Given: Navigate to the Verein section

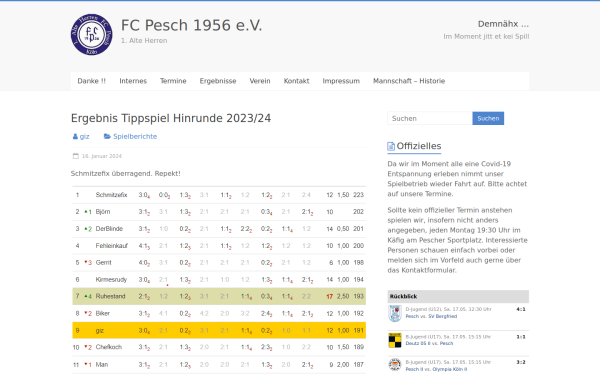Looking at the screenshot, I should pos(260,81).
